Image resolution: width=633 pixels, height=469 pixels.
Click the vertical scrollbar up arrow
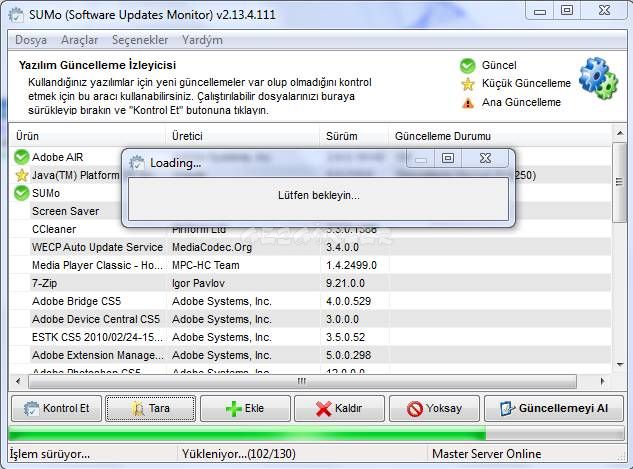coord(620,133)
